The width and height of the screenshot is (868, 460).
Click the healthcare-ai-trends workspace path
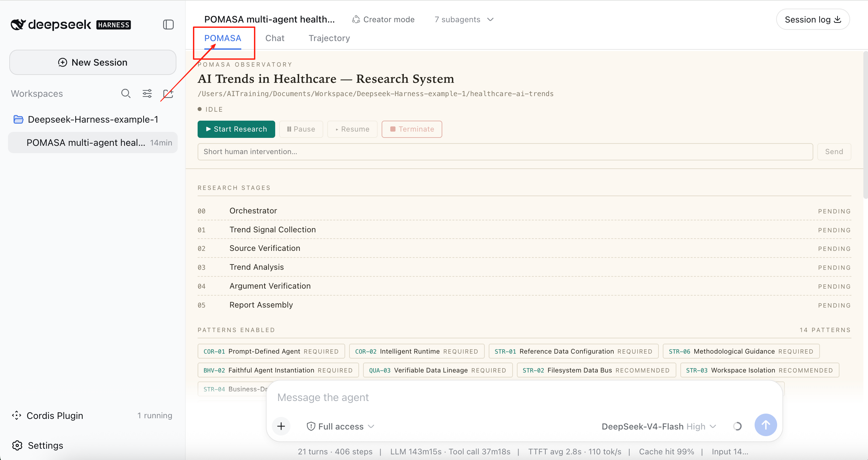click(375, 93)
